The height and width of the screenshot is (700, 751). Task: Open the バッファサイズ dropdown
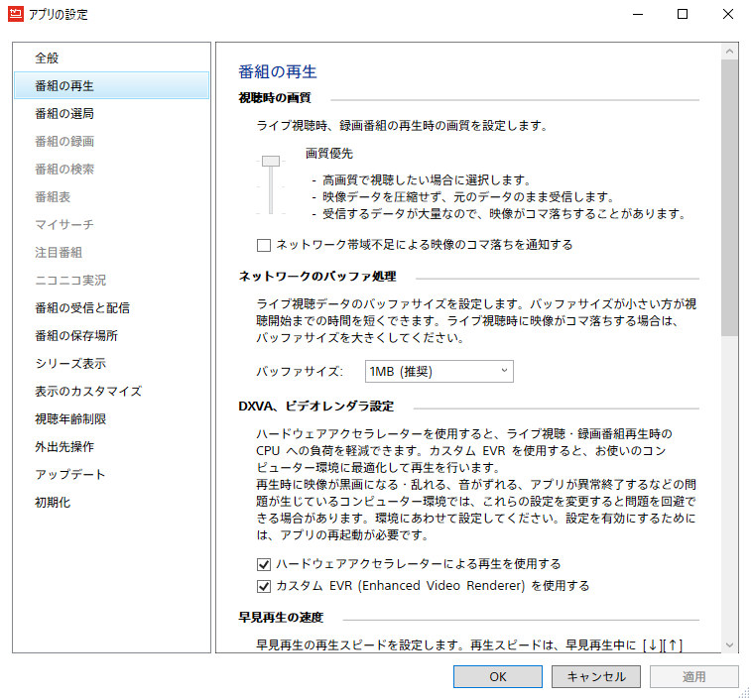tap(438, 372)
